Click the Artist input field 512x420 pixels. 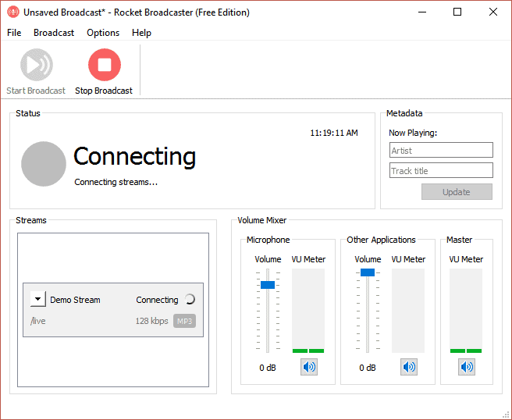441,150
